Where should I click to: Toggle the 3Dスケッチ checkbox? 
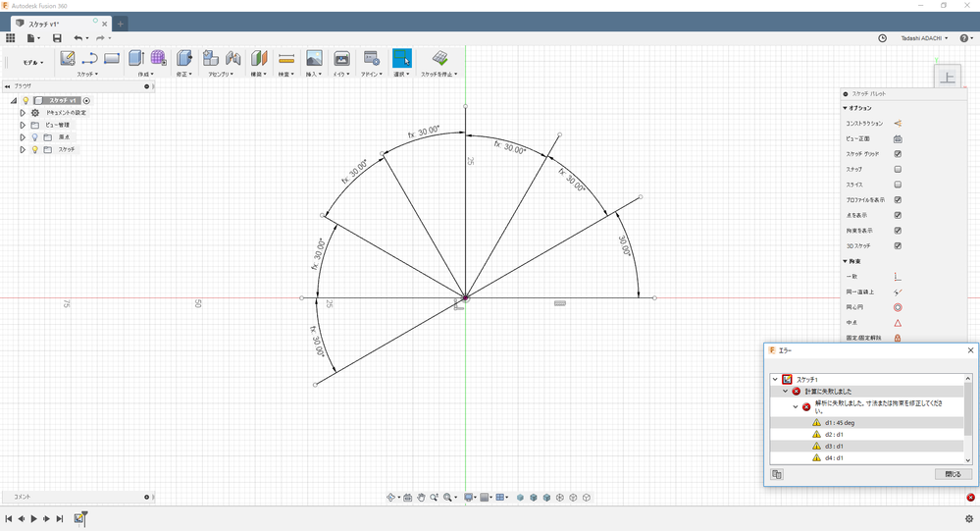(x=898, y=245)
